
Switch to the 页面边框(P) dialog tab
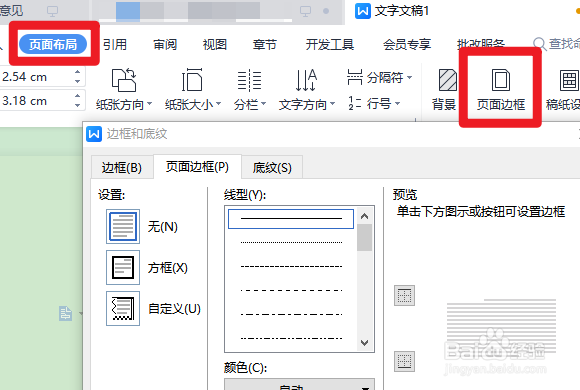[197, 167]
